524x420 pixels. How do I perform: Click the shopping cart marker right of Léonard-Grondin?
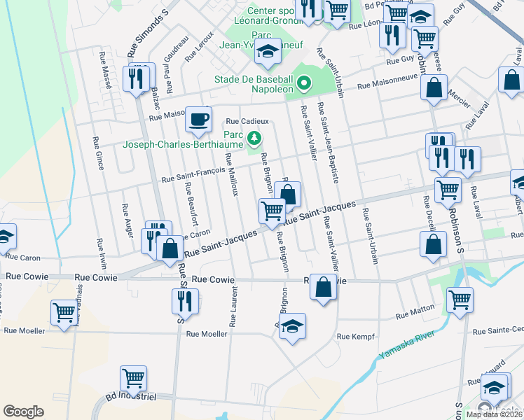(x=337, y=11)
